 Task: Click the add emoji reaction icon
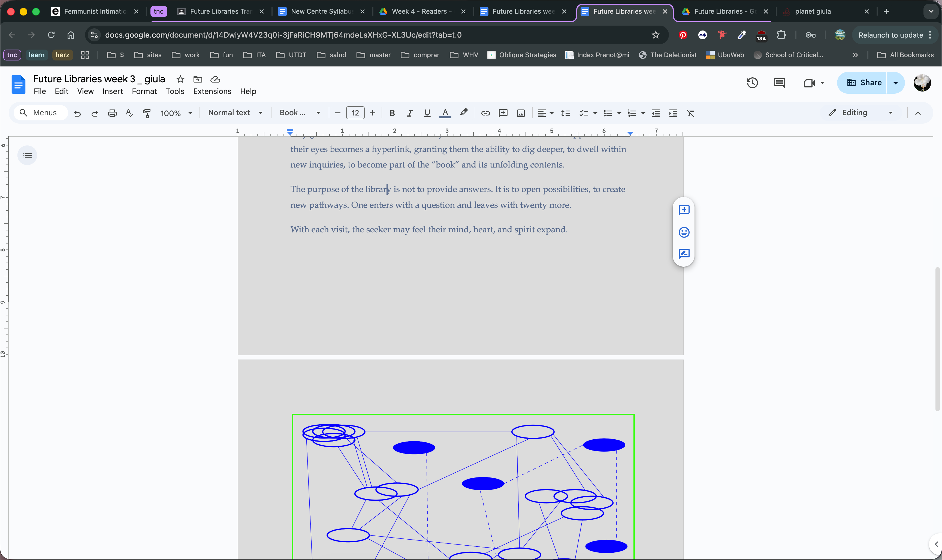pyautogui.click(x=684, y=232)
